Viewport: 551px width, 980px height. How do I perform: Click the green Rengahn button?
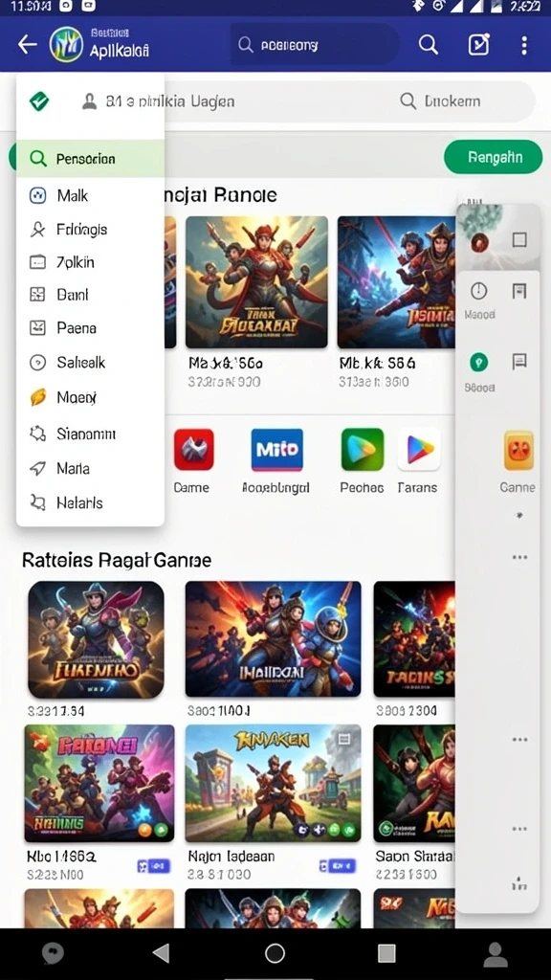(493, 157)
